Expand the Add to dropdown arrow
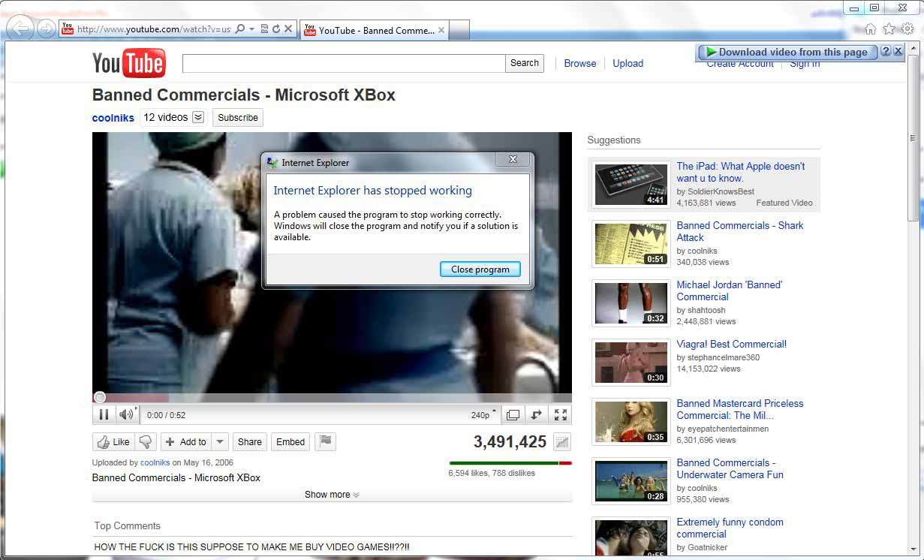 [x=220, y=442]
